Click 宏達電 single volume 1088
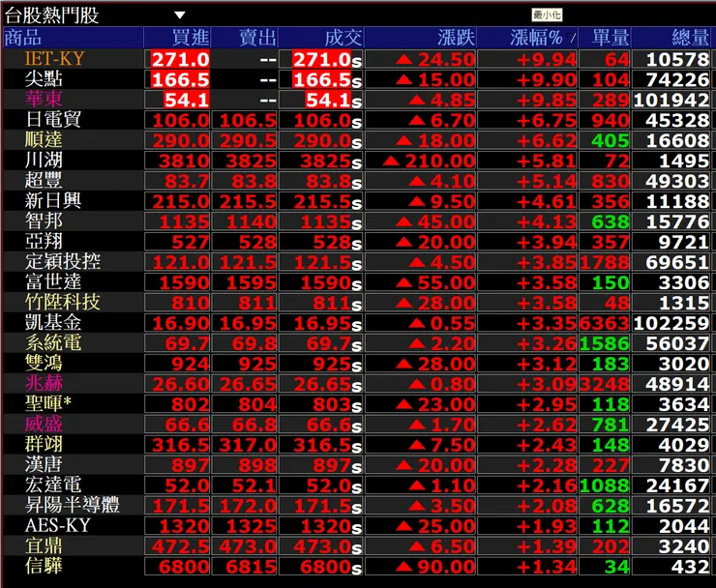This screenshot has height=588, width=716. pos(605,485)
